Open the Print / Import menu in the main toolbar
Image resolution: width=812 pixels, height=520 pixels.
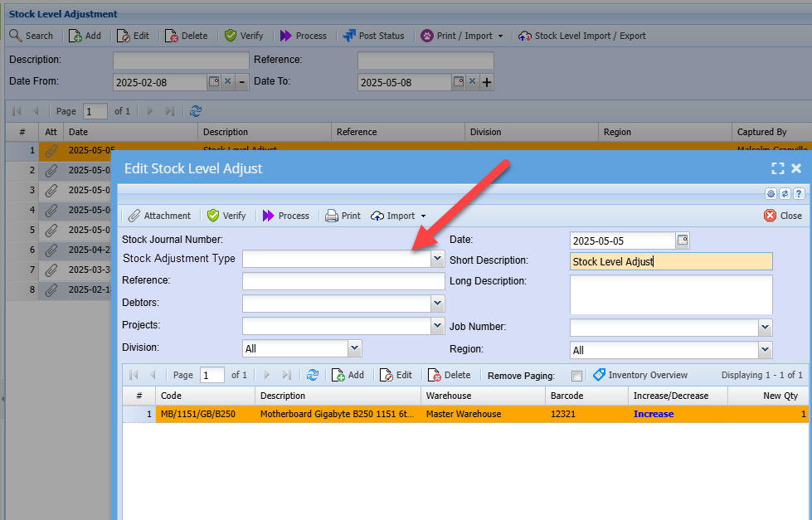tap(463, 36)
